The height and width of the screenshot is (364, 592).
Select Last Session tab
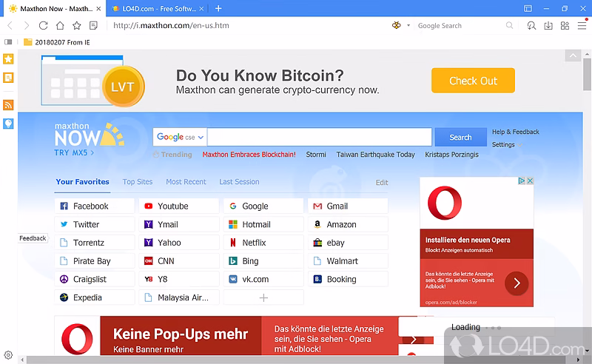coord(239,181)
